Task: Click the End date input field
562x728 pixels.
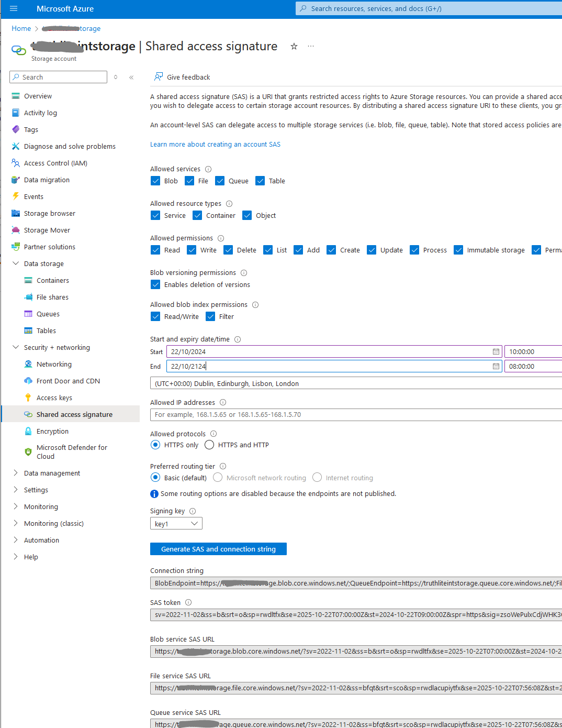Action: [334, 366]
